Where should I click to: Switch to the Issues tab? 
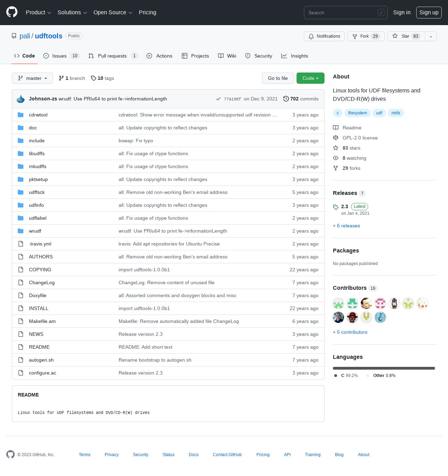[x=61, y=56]
